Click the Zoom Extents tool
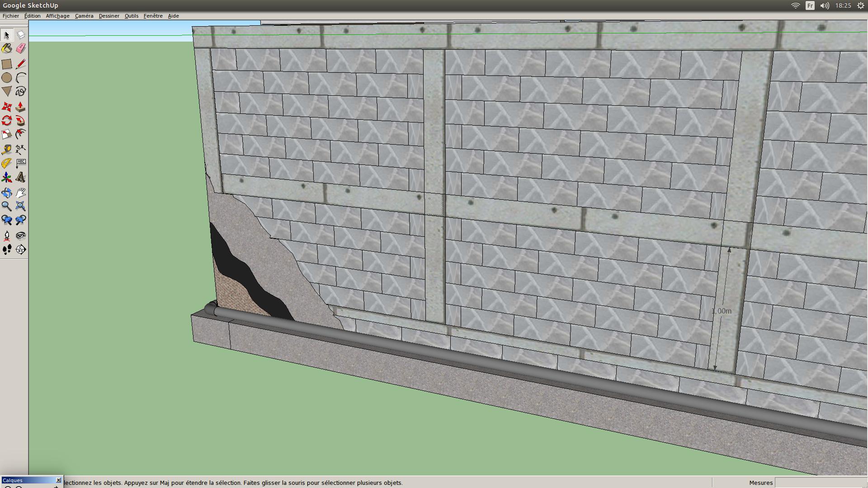This screenshot has height=488, width=868. tap(20, 206)
